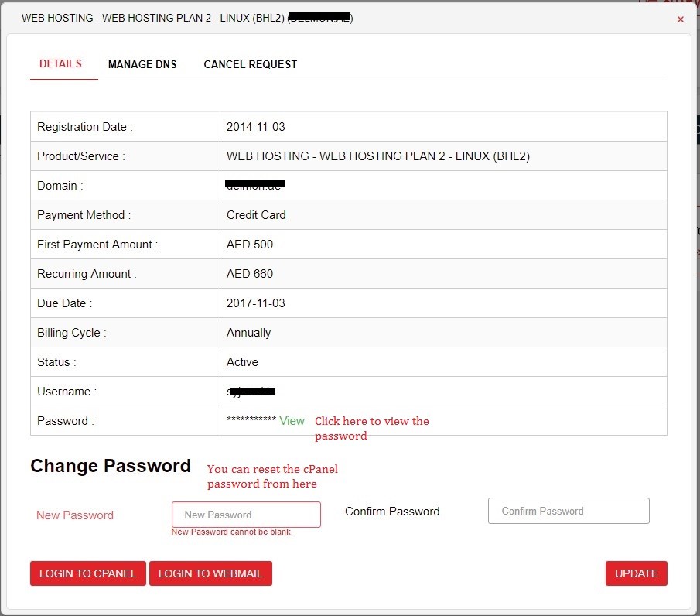Click the Active status value
The width and height of the screenshot is (700, 616).
pos(242,362)
